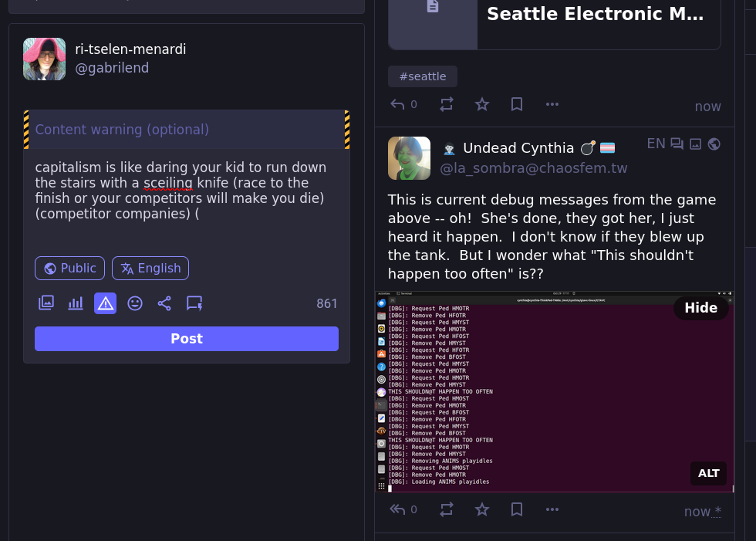This screenshot has height=541, width=756.
Task: Add a poll to the post
Action: click(75, 303)
